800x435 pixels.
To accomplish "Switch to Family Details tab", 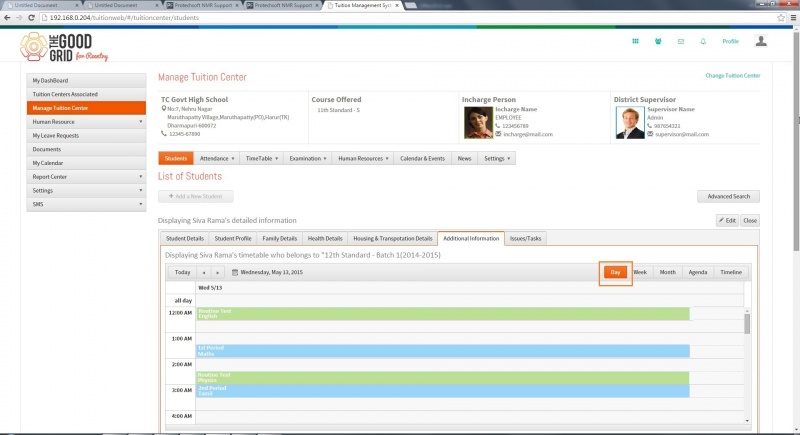I will [280, 239].
